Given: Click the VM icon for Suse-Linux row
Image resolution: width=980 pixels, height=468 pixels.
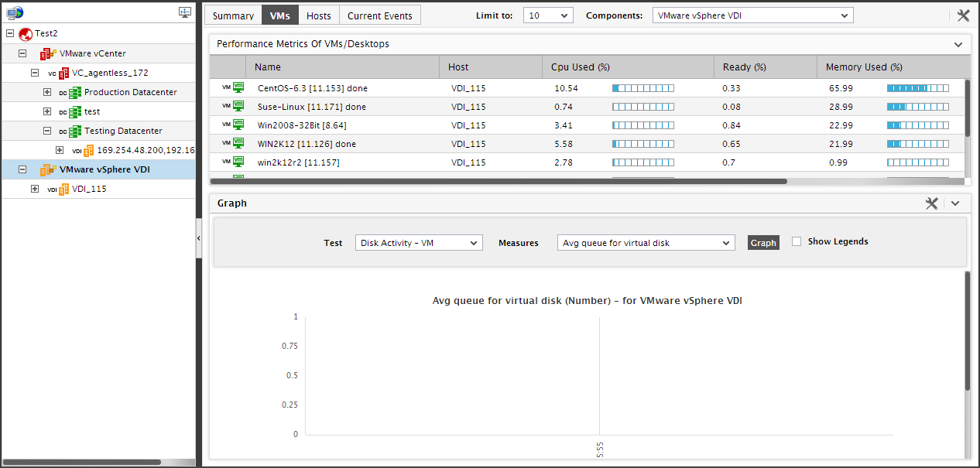Looking at the screenshot, I should (x=238, y=106).
